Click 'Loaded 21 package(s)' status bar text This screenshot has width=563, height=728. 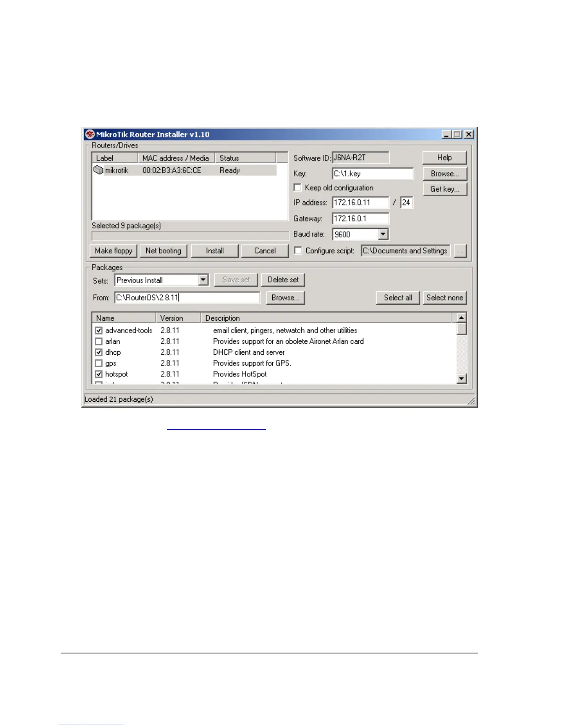click(x=119, y=399)
